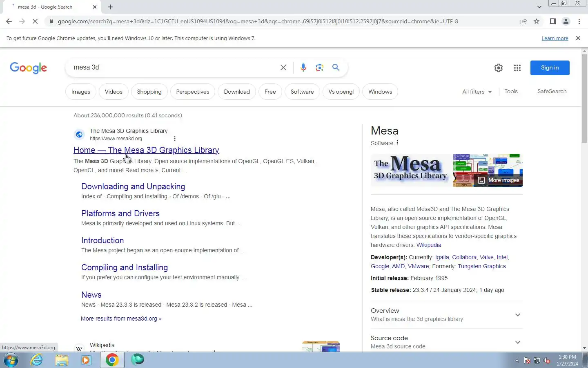Open Home — The Mesa 3D Graphics Library
This screenshot has width=588, height=368.
tap(146, 150)
